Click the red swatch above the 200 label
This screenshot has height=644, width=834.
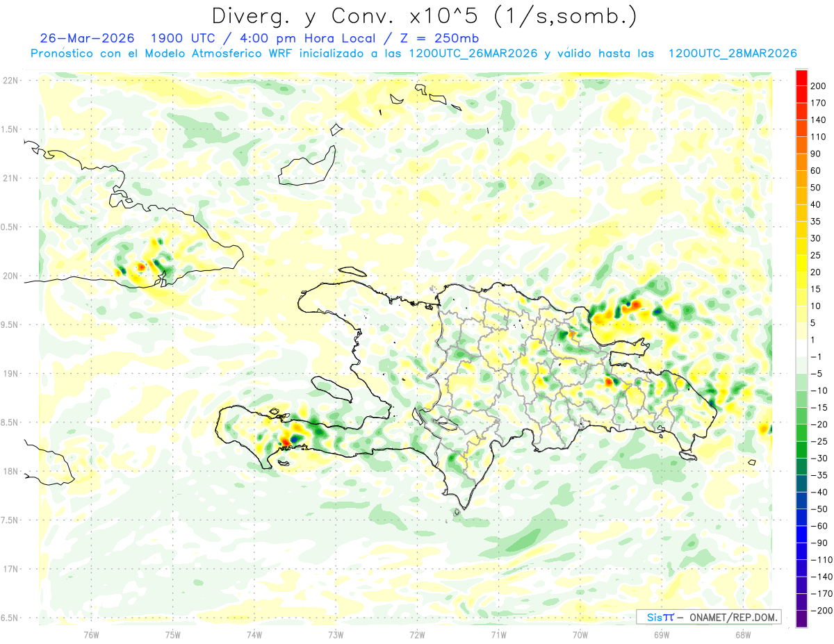pos(801,77)
